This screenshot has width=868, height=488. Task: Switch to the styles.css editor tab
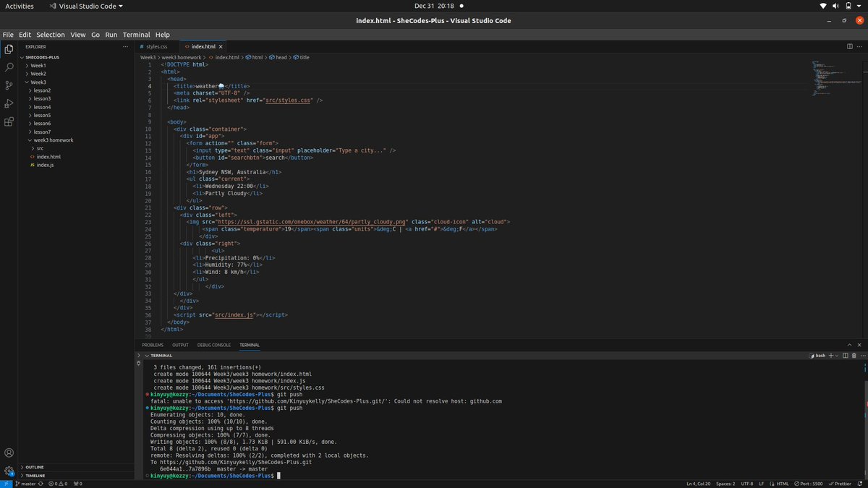(x=156, y=46)
